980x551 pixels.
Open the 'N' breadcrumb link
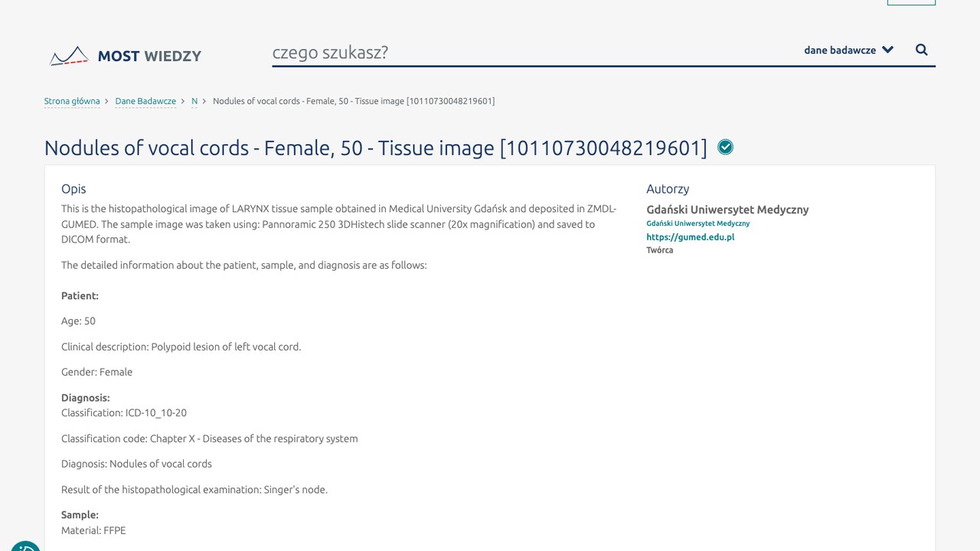click(194, 101)
